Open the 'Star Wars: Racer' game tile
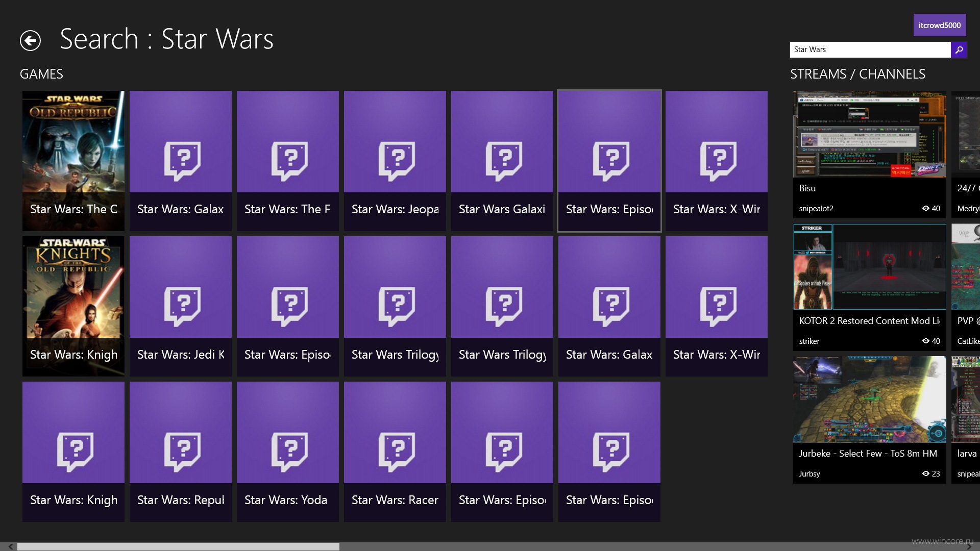The width and height of the screenshot is (980, 551). click(395, 452)
